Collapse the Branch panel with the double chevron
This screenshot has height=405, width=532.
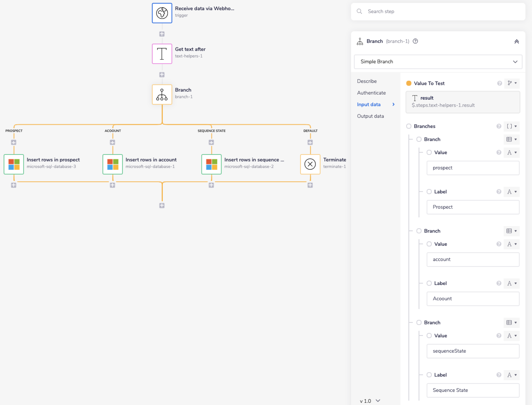[517, 42]
